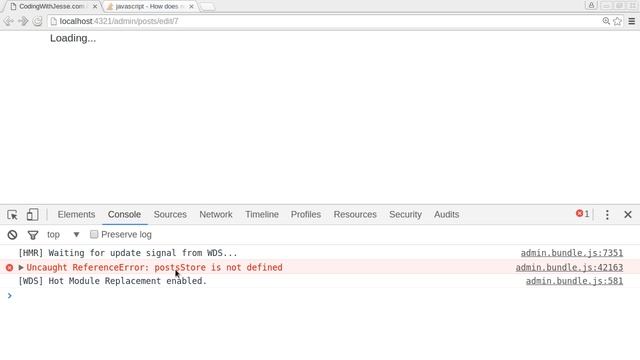
Task: Open the top execution context dropdown
Action: click(63, 235)
